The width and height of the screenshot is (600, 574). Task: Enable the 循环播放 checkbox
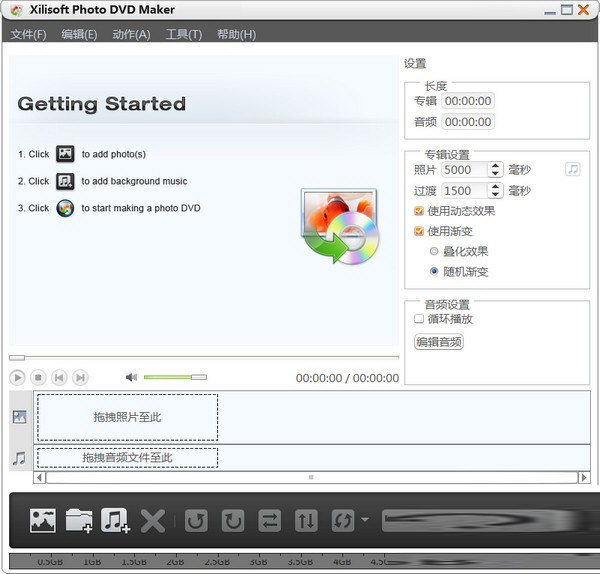(x=419, y=319)
